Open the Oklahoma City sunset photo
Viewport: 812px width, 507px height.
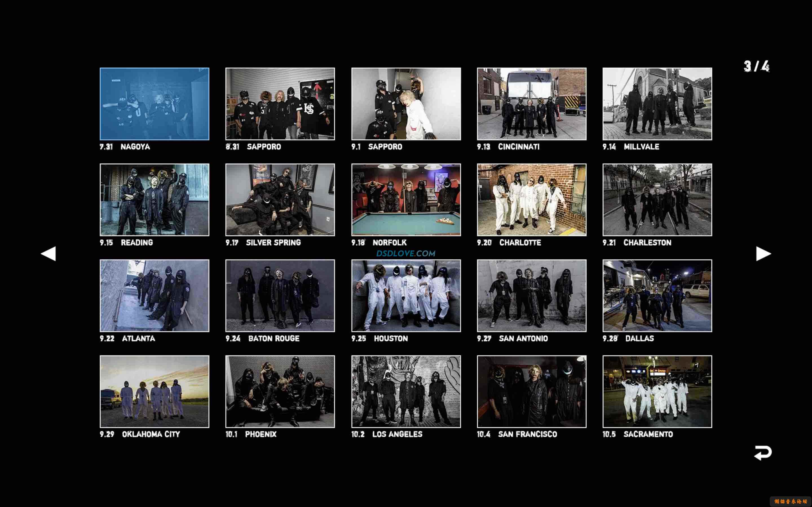pyautogui.click(x=154, y=392)
